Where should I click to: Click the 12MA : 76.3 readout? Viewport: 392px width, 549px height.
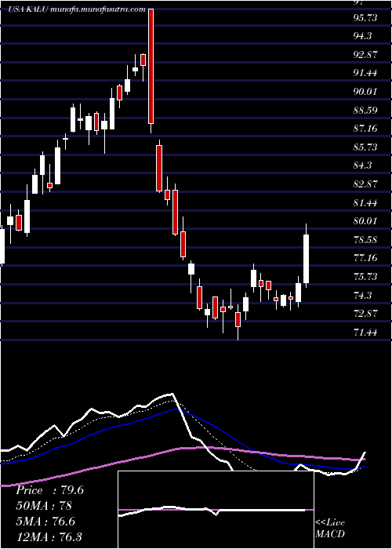click(x=49, y=536)
